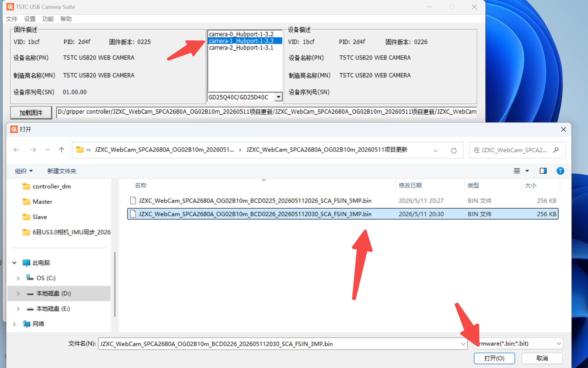
Task: Open the 设置 menu
Action: tap(30, 19)
